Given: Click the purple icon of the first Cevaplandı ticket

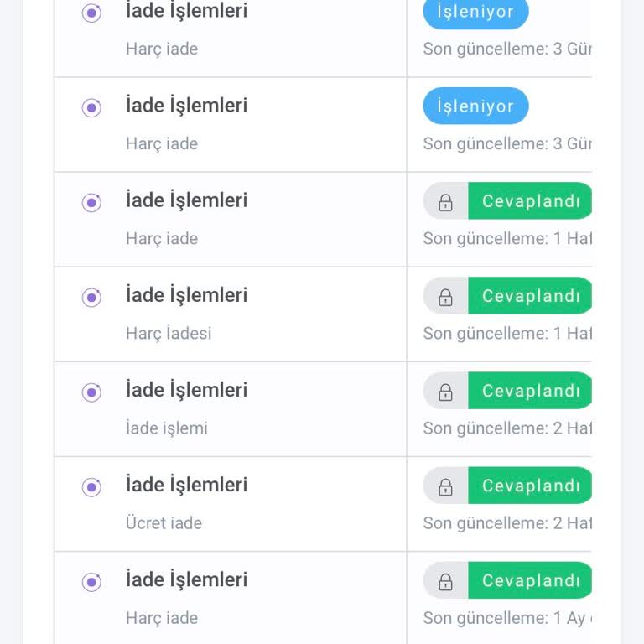Looking at the screenshot, I should click(91, 203).
